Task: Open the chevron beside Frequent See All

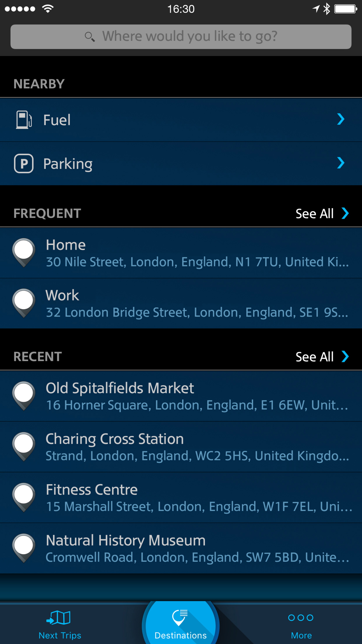Action: point(345,213)
